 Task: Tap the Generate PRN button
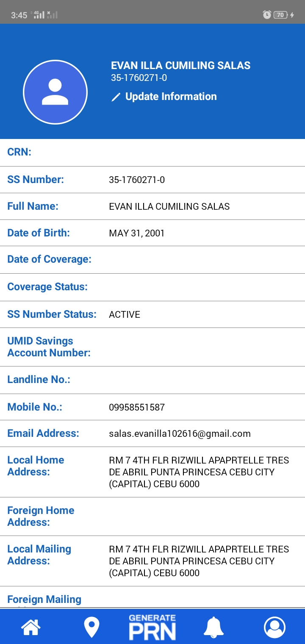(152, 627)
